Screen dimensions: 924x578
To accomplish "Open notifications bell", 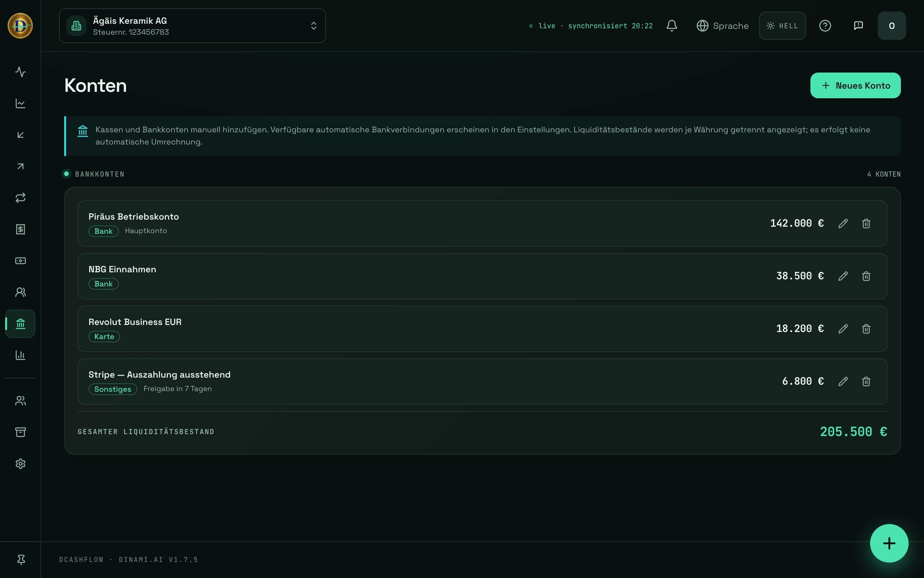I will (672, 26).
